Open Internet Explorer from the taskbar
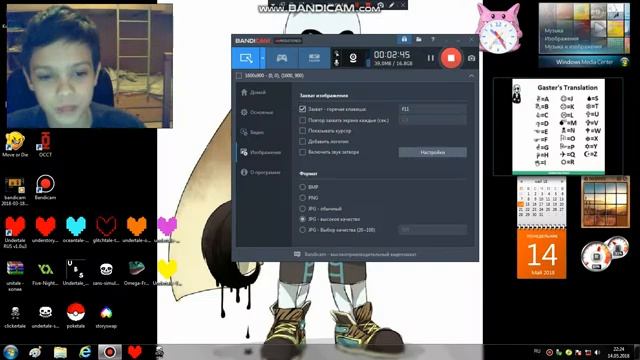 pos(85,352)
